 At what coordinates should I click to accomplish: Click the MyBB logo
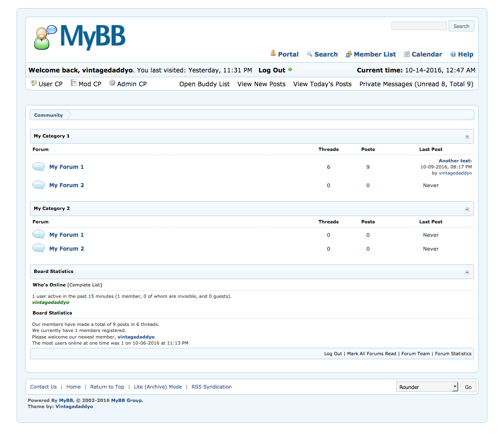pos(80,37)
